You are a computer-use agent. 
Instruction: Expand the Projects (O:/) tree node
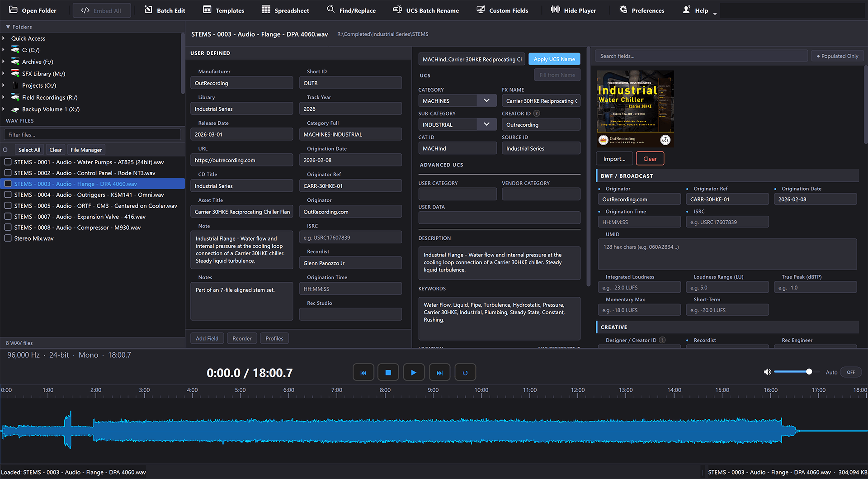(x=4, y=85)
